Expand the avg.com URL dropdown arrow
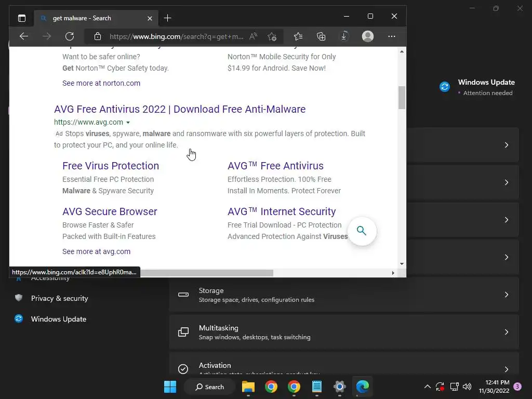This screenshot has width=532, height=399. (x=128, y=123)
